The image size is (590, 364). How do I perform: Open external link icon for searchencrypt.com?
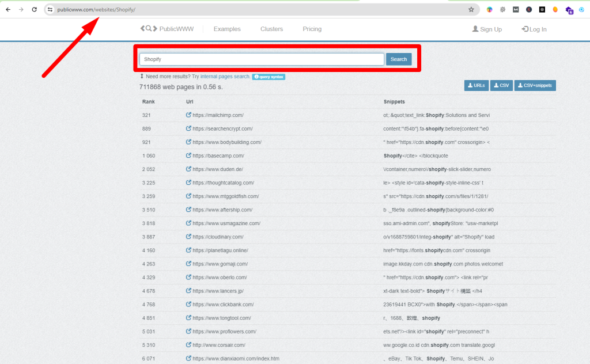[x=188, y=128]
